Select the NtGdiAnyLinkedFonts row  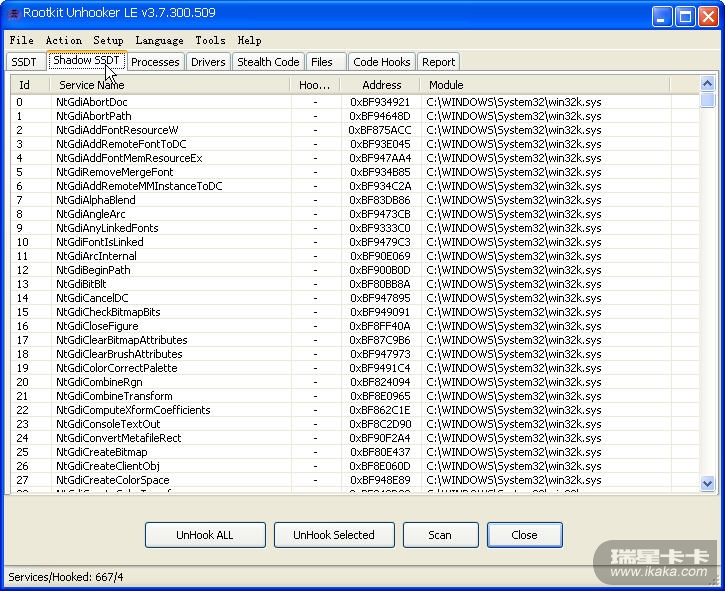tap(355, 228)
